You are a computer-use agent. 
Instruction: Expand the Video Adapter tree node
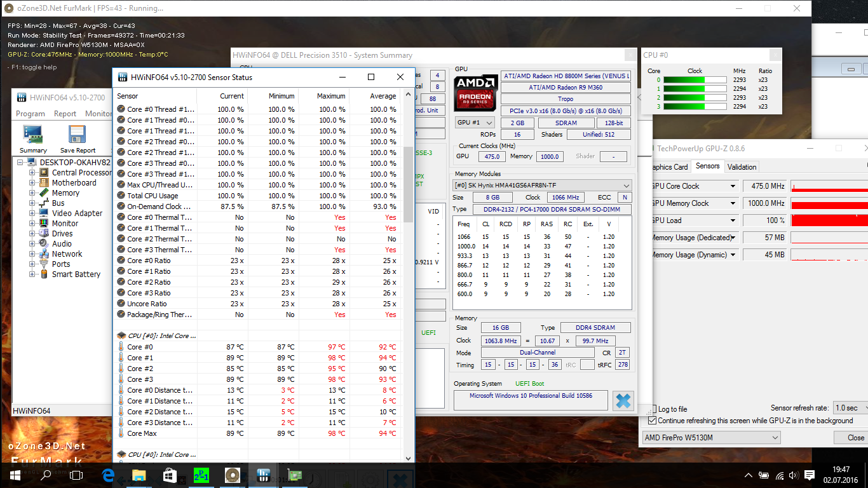[32, 213]
